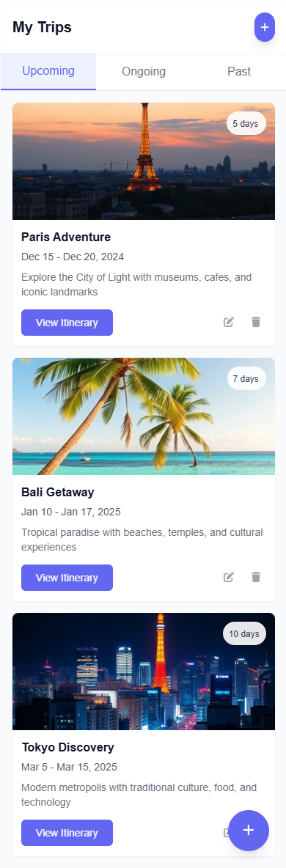The width and height of the screenshot is (286, 868).
Task: Open the Past trips tab
Action: pyautogui.click(x=239, y=71)
